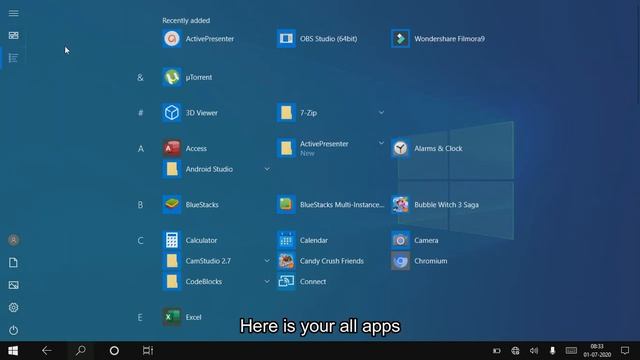Open CamStudio 2.7 folder
The image size is (640, 360).
[197, 261]
